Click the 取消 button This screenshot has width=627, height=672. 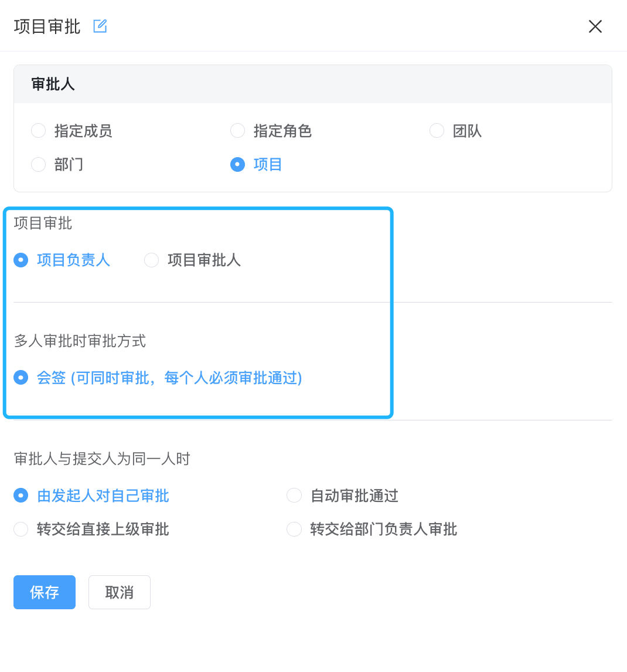pyautogui.click(x=120, y=592)
